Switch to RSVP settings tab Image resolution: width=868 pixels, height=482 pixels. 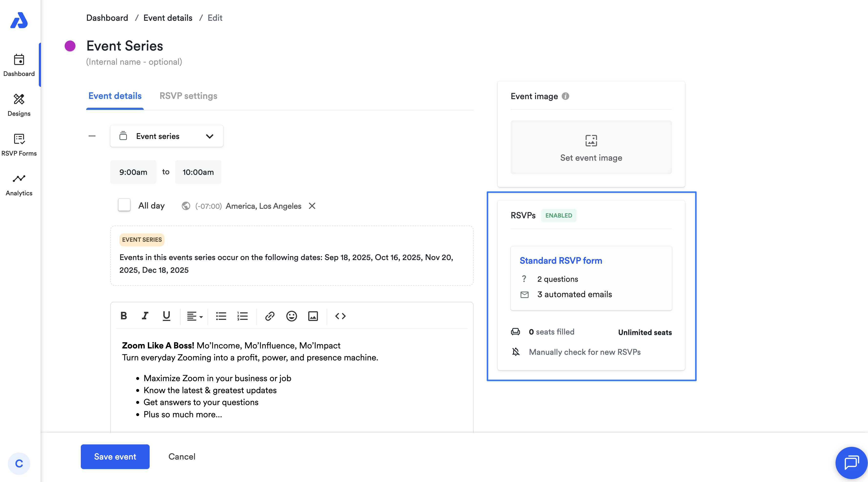[188, 96]
